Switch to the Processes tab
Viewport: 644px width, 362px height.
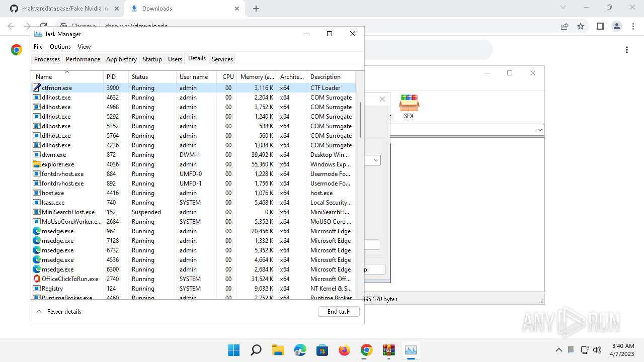47,59
